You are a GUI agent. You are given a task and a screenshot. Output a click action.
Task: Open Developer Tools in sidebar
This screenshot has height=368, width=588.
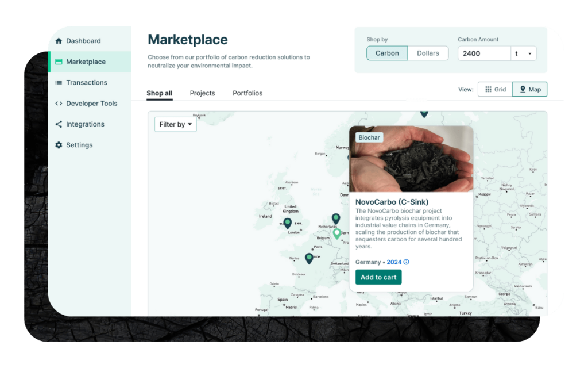[x=90, y=103]
